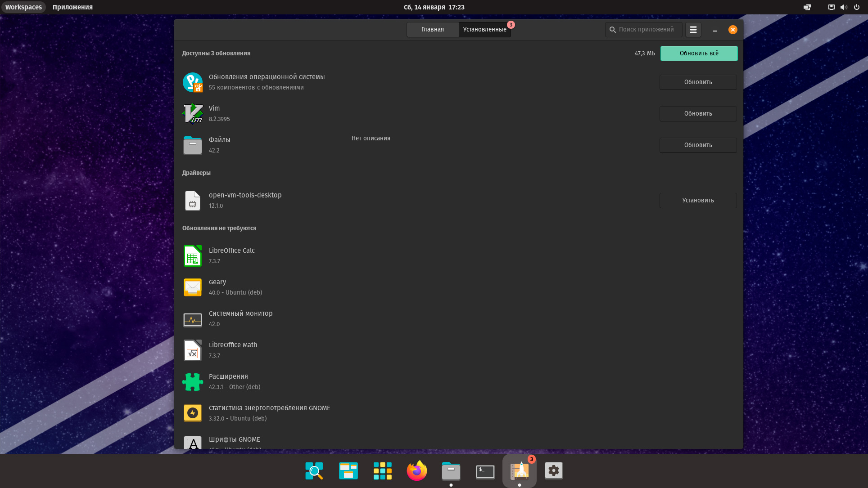Click the OS updates Pop icon

(193, 82)
